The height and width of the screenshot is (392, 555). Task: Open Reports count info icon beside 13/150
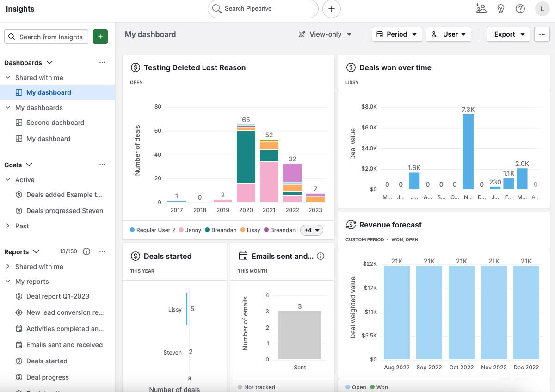tap(86, 251)
